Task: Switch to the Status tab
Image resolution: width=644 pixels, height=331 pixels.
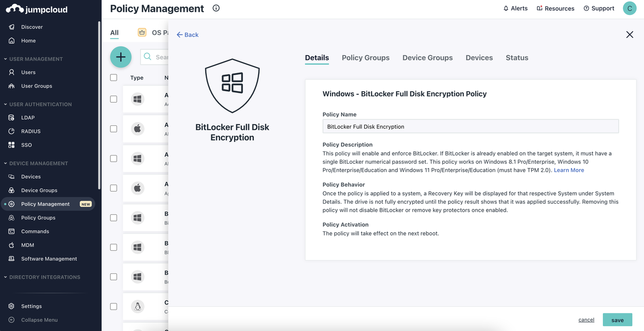Action: click(517, 58)
